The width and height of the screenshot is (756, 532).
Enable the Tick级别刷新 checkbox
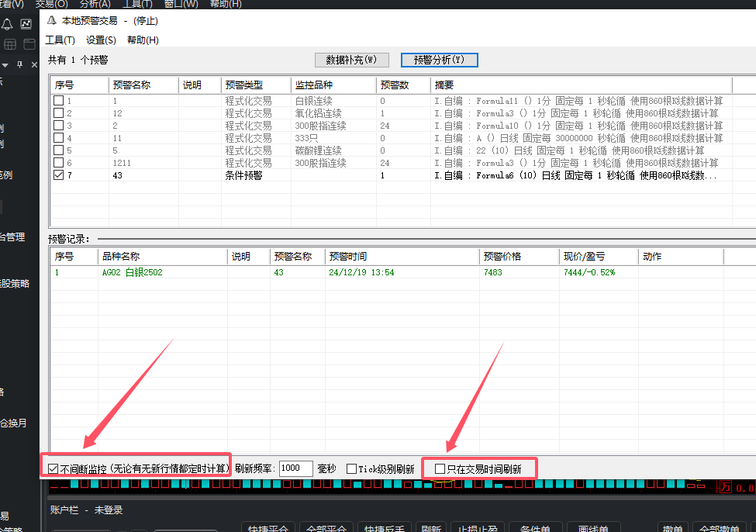pyautogui.click(x=351, y=468)
